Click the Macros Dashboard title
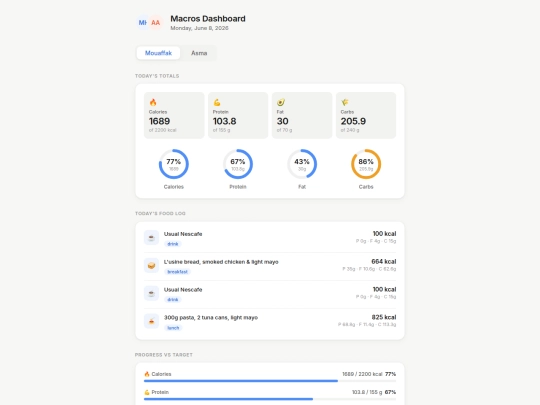This screenshot has width=540, height=405. coord(208,19)
